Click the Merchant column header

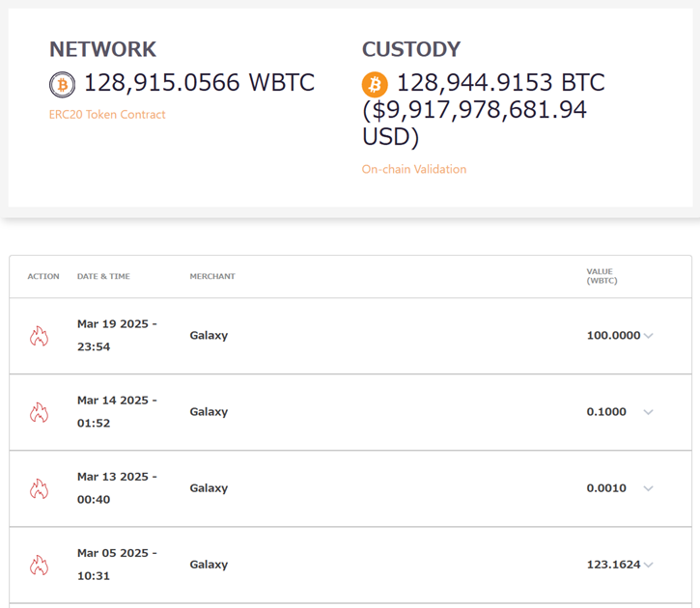[212, 277]
